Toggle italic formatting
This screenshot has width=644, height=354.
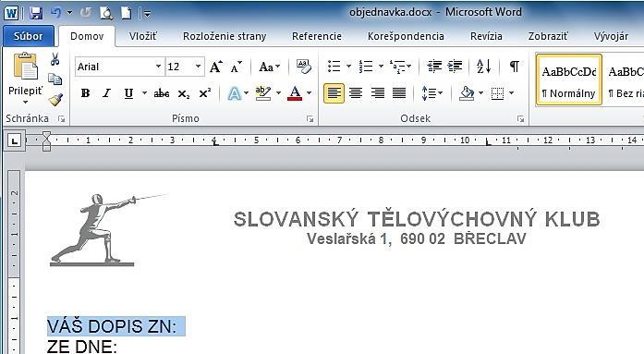tap(107, 93)
